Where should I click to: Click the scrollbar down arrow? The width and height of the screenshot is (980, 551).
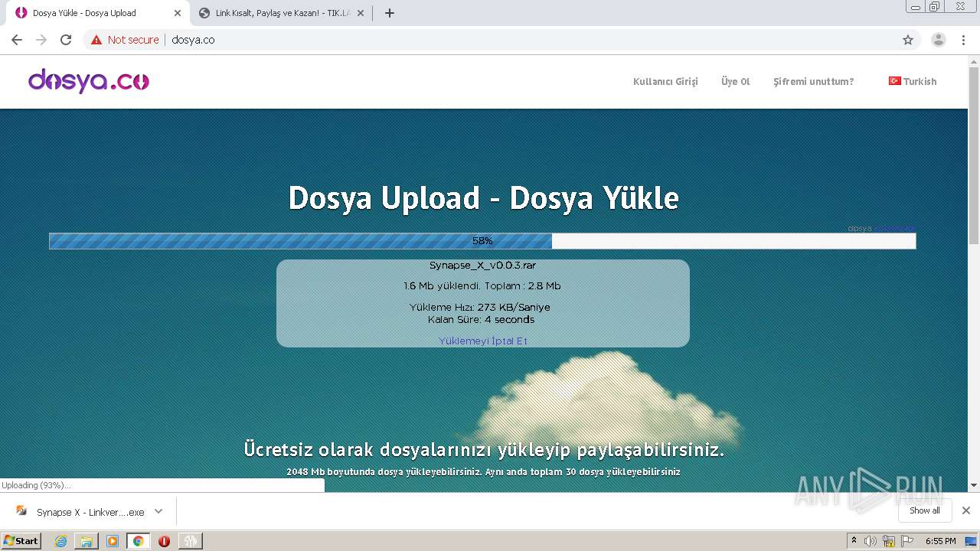974,485
